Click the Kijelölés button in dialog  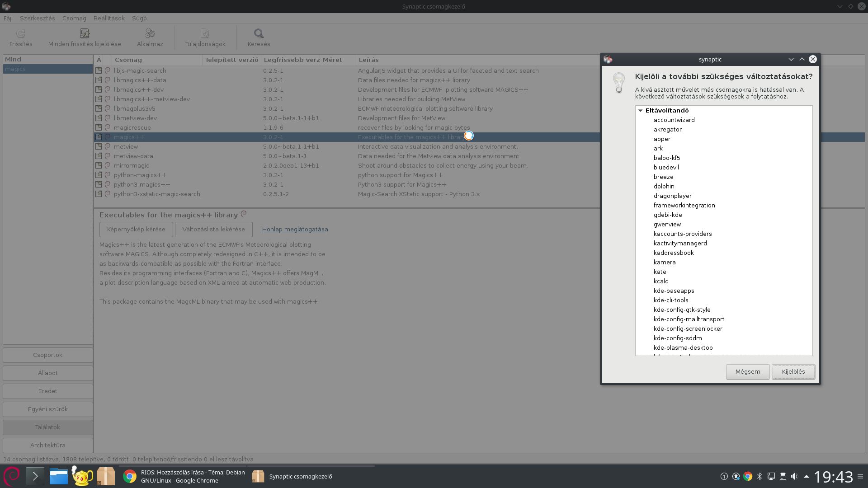pyautogui.click(x=793, y=371)
